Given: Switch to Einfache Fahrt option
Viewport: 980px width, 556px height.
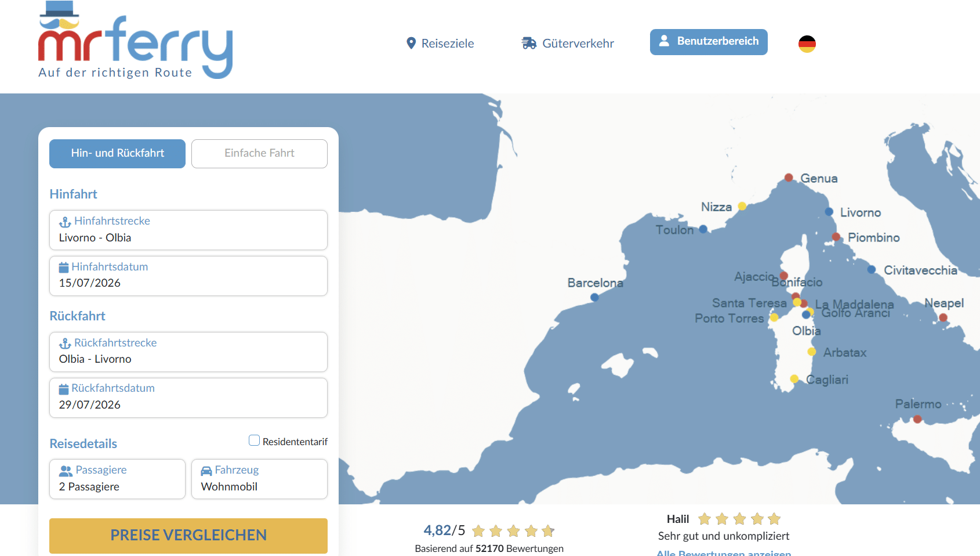Looking at the screenshot, I should (259, 153).
